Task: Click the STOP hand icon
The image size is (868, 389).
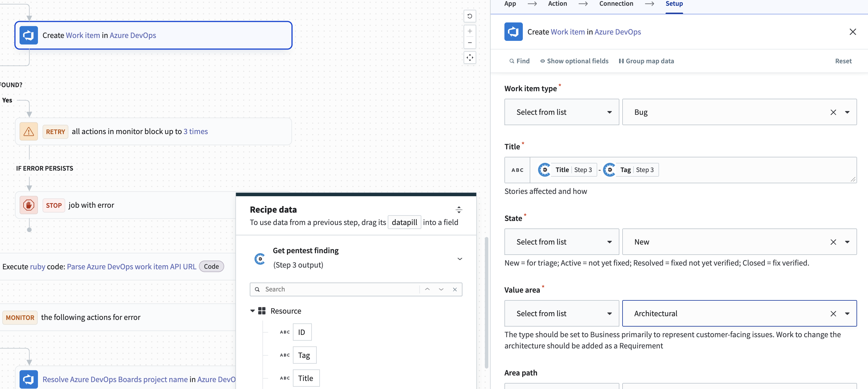Action: point(29,205)
